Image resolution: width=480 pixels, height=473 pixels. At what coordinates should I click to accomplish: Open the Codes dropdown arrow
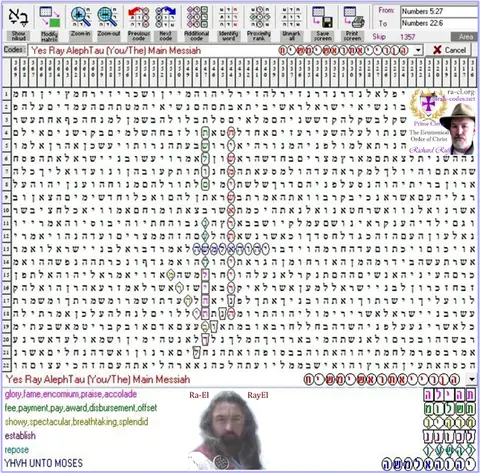click(418, 50)
